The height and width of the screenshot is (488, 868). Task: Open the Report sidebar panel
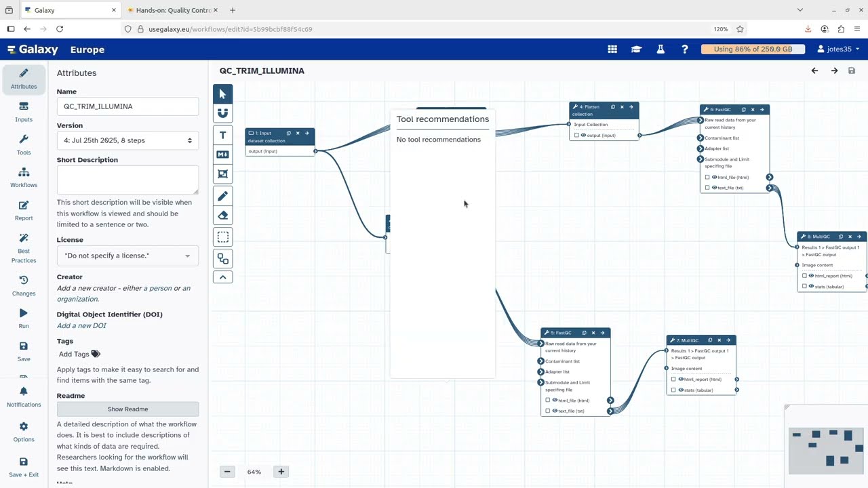(24, 211)
